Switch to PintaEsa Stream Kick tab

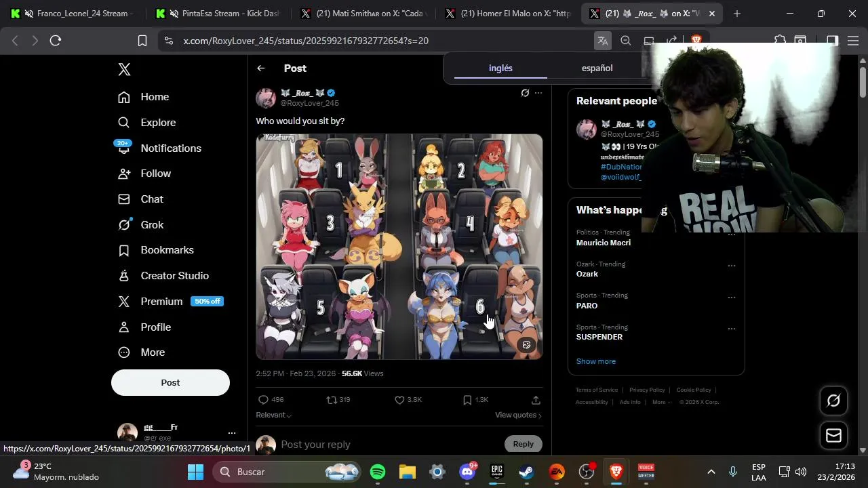click(x=217, y=14)
